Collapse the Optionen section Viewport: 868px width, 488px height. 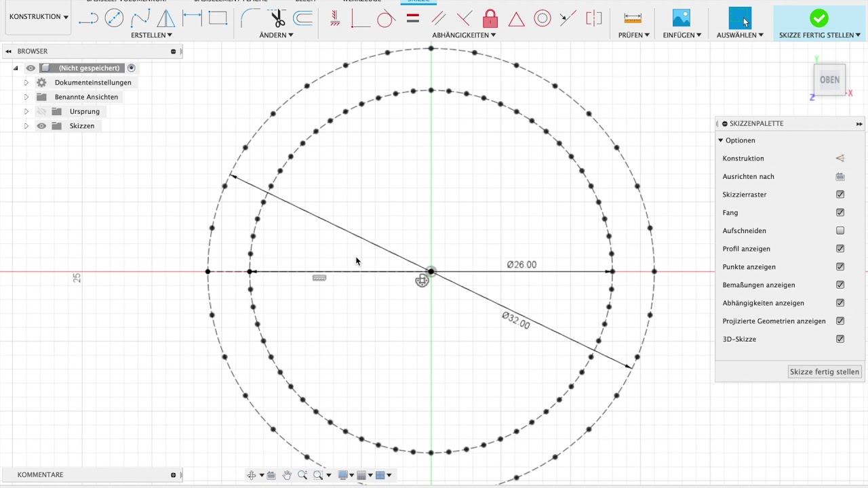tap(721, 140)
